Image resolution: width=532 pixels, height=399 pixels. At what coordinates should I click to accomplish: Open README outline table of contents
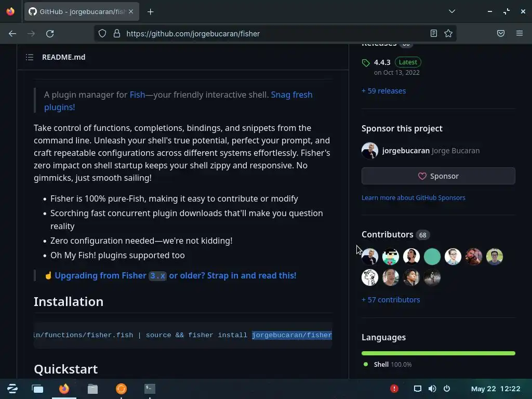30,57
